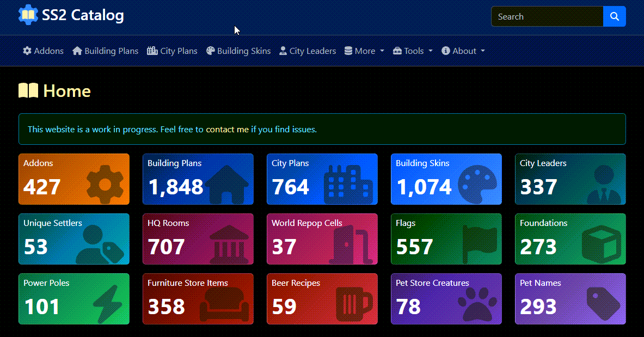Open the Unique Settlers card

(x=73, y=239)
